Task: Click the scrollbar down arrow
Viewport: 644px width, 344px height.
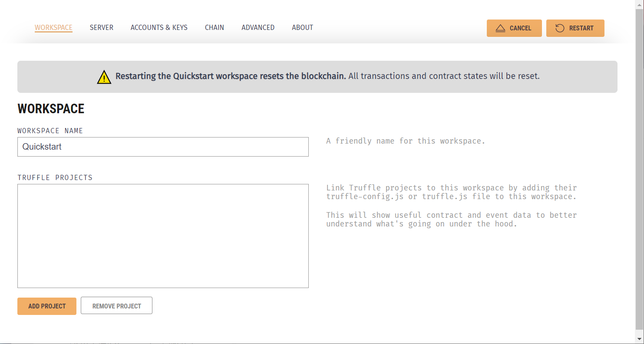Action: (639, 338)
